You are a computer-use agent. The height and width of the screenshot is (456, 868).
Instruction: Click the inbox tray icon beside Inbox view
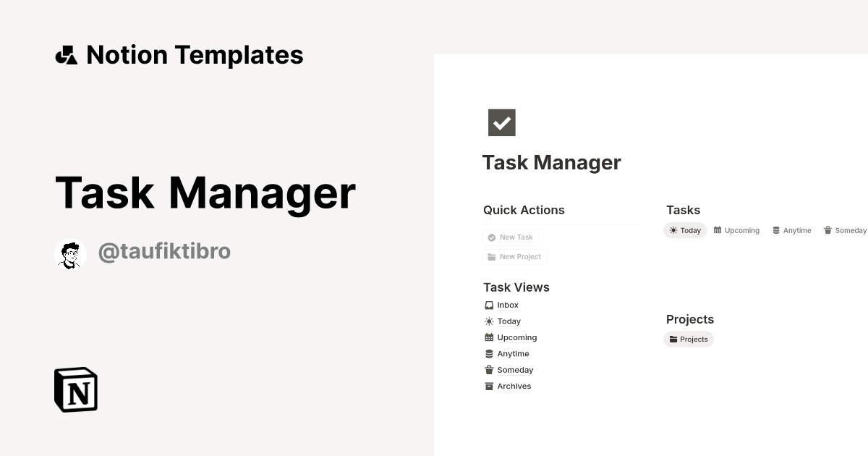[x=489, y=305]
